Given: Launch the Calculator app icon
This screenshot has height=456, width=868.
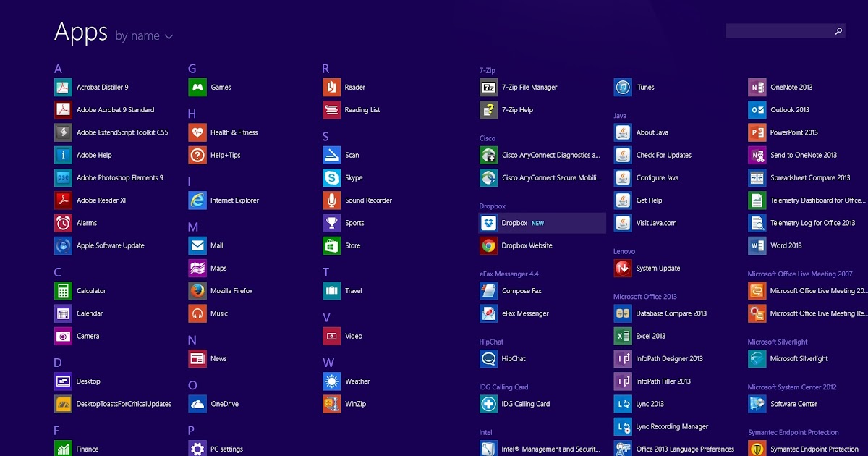Looking at the screenshot, I should 64,291.
